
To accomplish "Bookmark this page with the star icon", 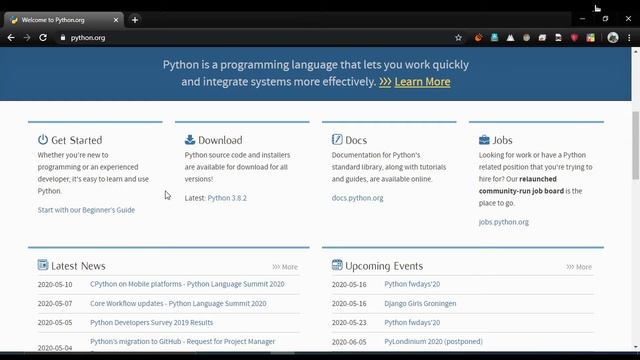I will 458,38.
